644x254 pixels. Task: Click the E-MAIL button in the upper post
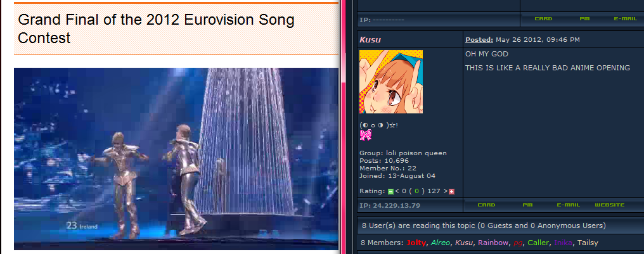tap(625, 19)
